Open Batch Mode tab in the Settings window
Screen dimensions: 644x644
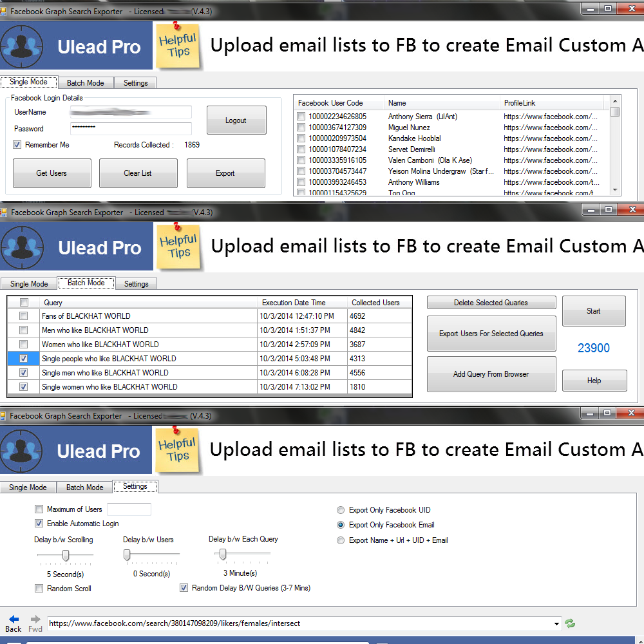click(84, 487)
